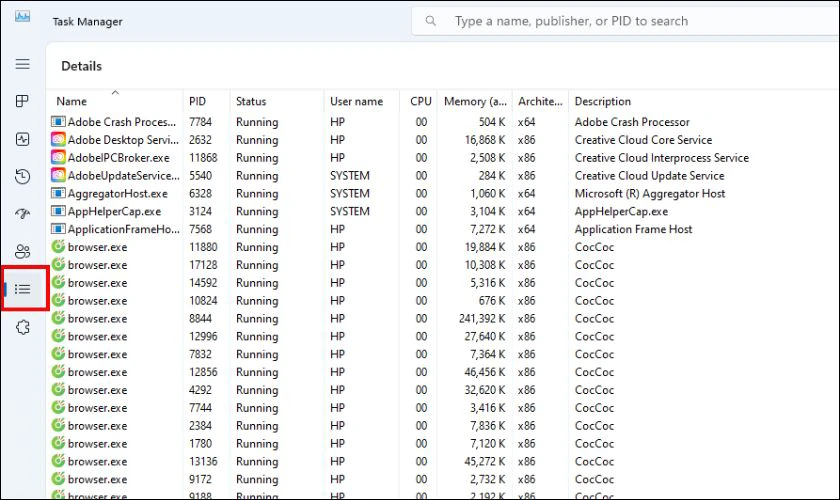840x500 pixels.
Task: Click the Application Frame Host description
Action: (x=633, y=229)
